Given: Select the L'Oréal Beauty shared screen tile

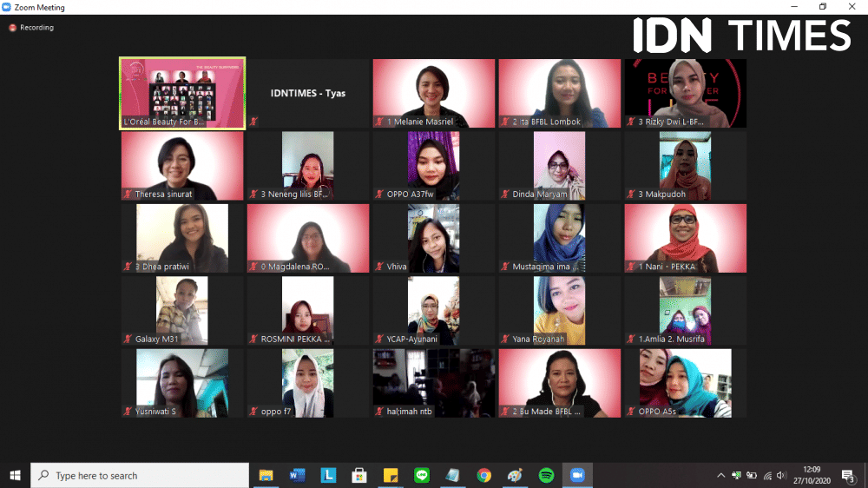Looking at the screenshot, I should pyautogui.click(x=182, y=93).
